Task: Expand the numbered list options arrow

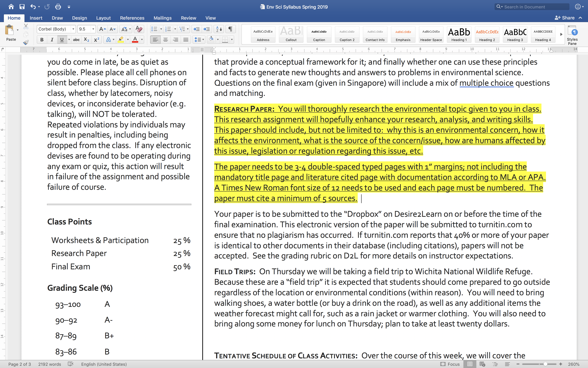Action: coord(175,29)
